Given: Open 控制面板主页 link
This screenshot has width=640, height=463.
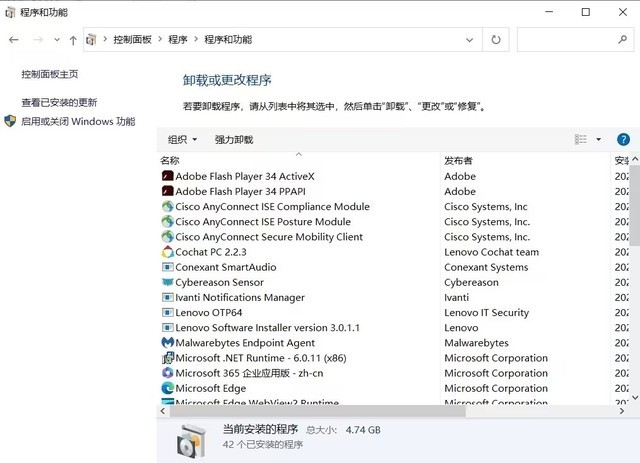Looking at the screenshot, I should click(50, 74).
